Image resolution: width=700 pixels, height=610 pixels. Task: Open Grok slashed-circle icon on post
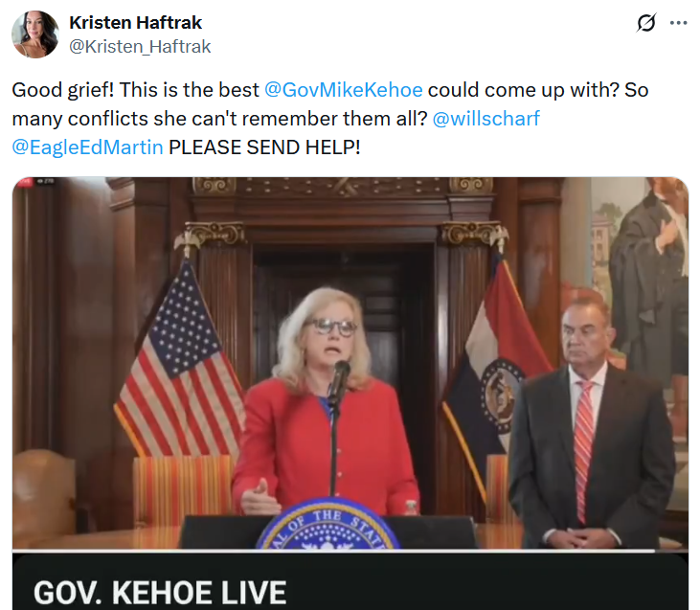(645, 23)
